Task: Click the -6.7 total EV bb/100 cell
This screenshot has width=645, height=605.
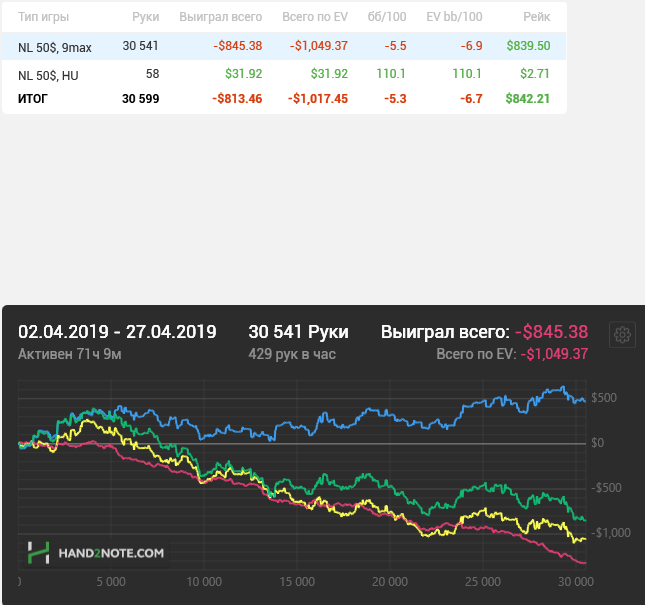Action: click(x=471, y=99)
